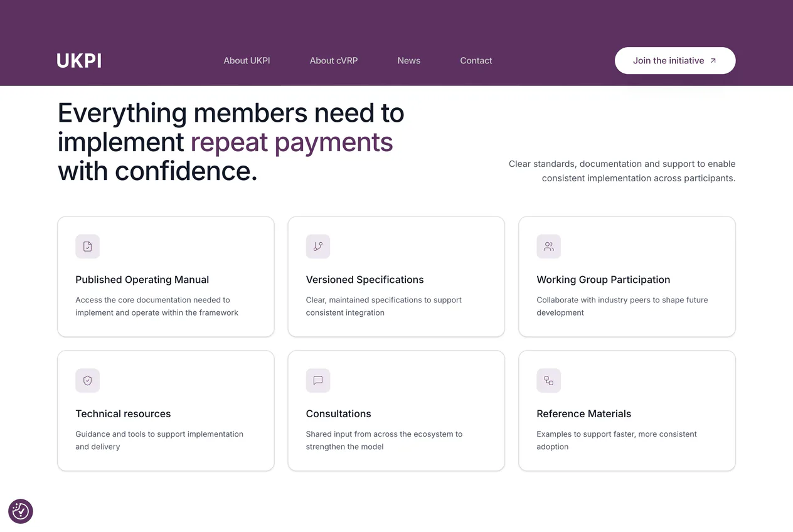Select the Consultations heading
This screenshot has width=793, height=532.
coord(339,414)
